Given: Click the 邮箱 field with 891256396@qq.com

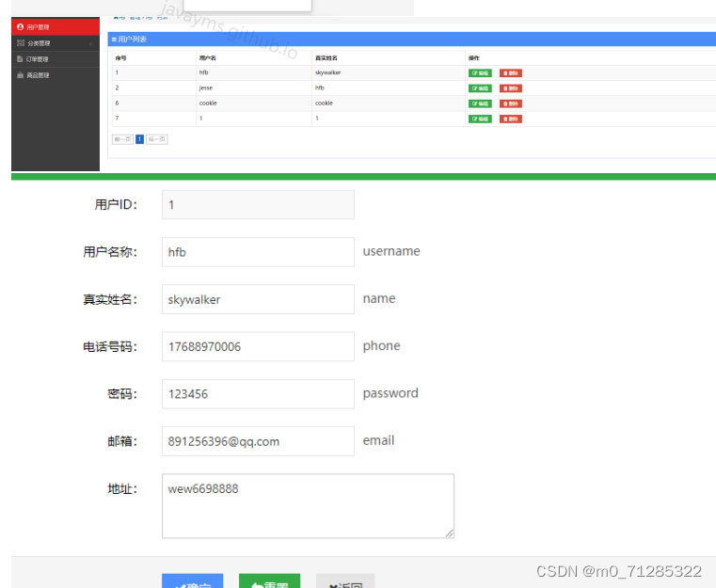Looking at the screenshot, I should [x=258, y=441].
